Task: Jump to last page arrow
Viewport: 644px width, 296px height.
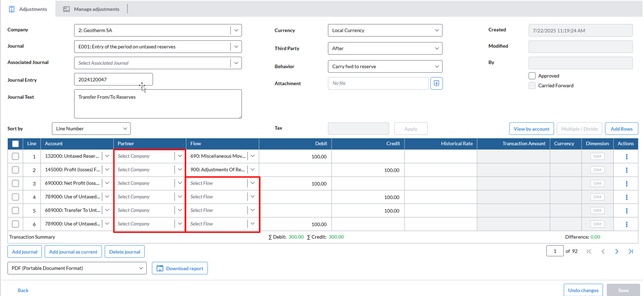Action: [630, 251]
